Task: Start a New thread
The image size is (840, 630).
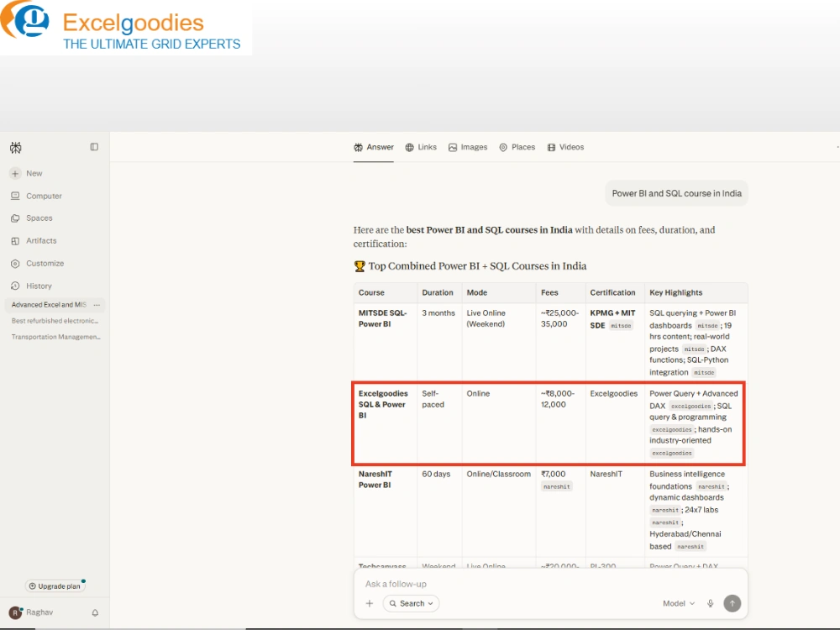Action: tap(26, 174)
